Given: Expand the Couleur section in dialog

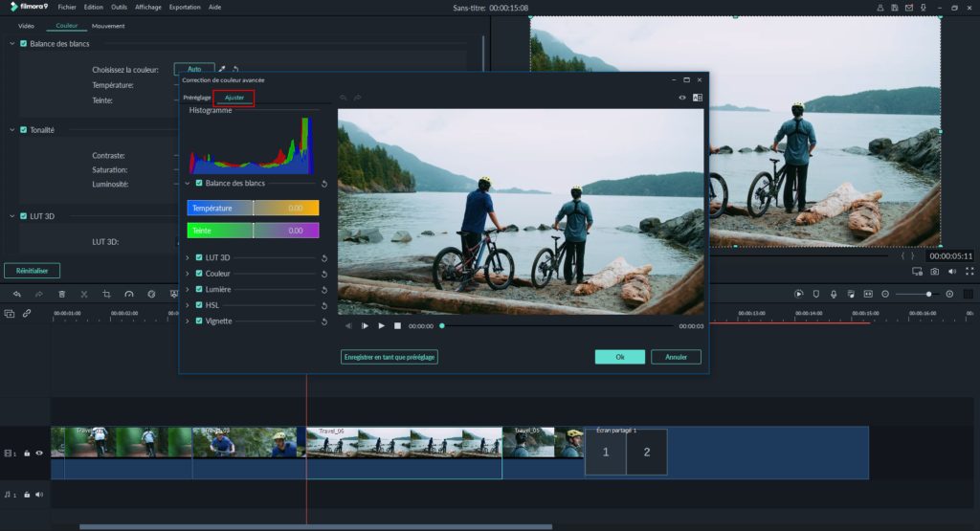Looking at the screenshot, I should pyautogui.click(x=188, y=274).
